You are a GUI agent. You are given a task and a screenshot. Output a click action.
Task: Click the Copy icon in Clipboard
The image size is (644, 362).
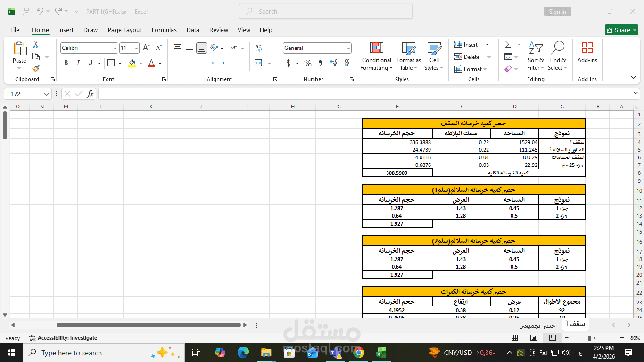[x=36, y=57]
